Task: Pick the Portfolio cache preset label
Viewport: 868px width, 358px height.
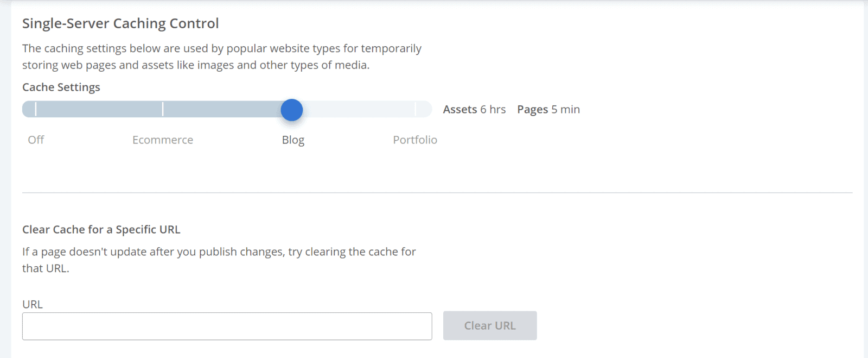Action: coord(415,140)
